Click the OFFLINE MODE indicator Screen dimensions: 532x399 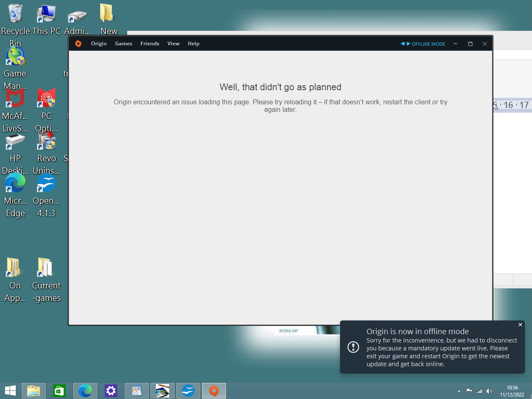[x=423, y=44]
